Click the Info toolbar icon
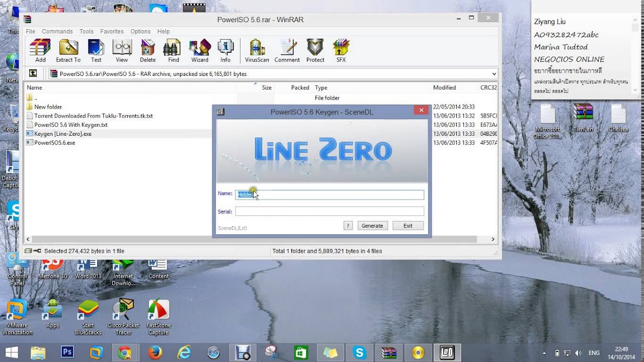This screenshot has height=362, width=644. pyautogui.click(x=225, y=51)
